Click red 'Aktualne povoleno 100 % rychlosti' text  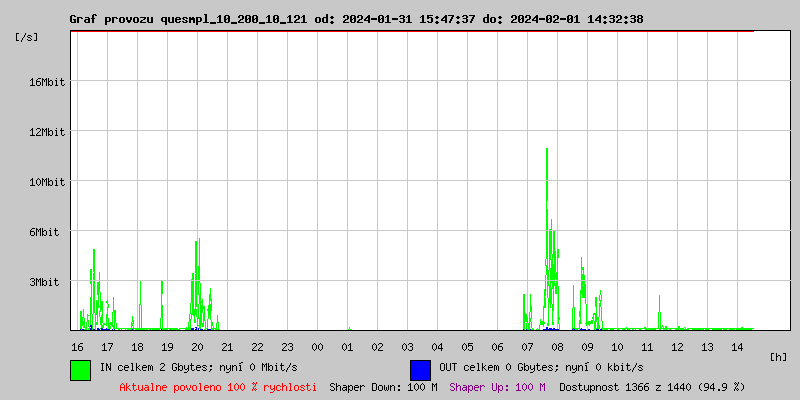point(218,386)
